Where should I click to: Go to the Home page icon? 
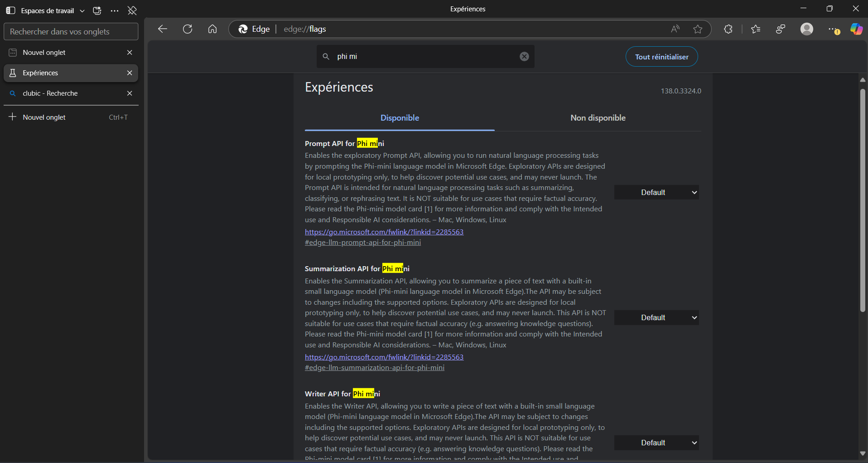point(212,29)
